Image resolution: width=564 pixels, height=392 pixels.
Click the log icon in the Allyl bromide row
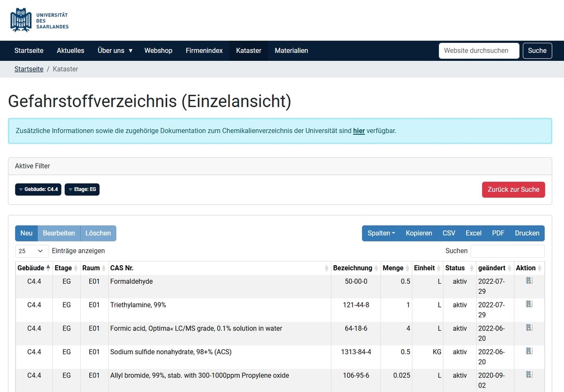pyautogui.click(x=529, y=374)
